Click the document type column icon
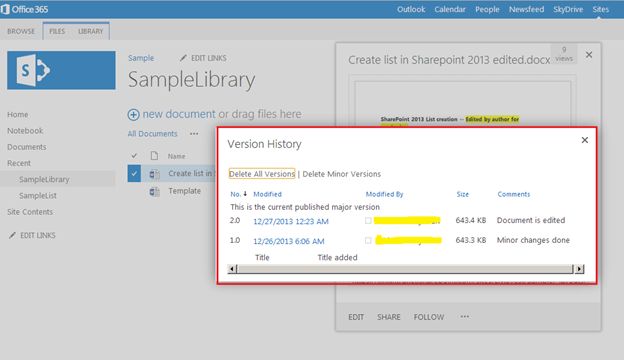Image resolution: width=624 pixels, height=360 pixels. [154, 156]
